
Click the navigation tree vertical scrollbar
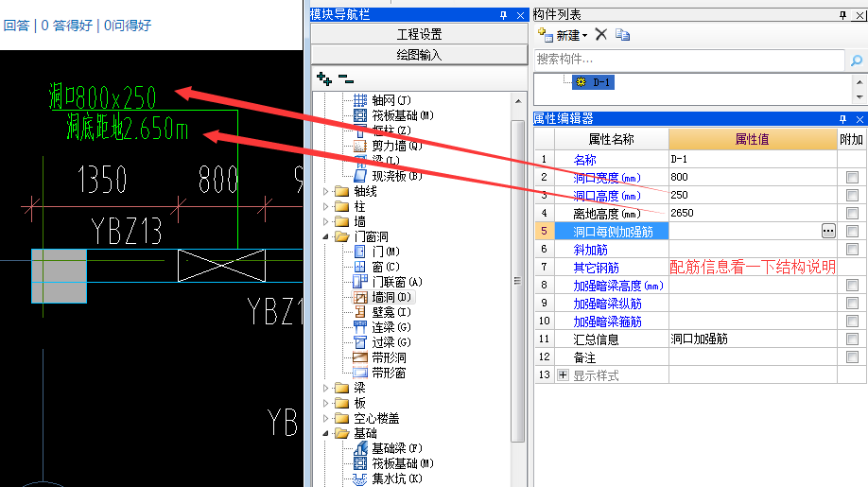tap(517, 281)
